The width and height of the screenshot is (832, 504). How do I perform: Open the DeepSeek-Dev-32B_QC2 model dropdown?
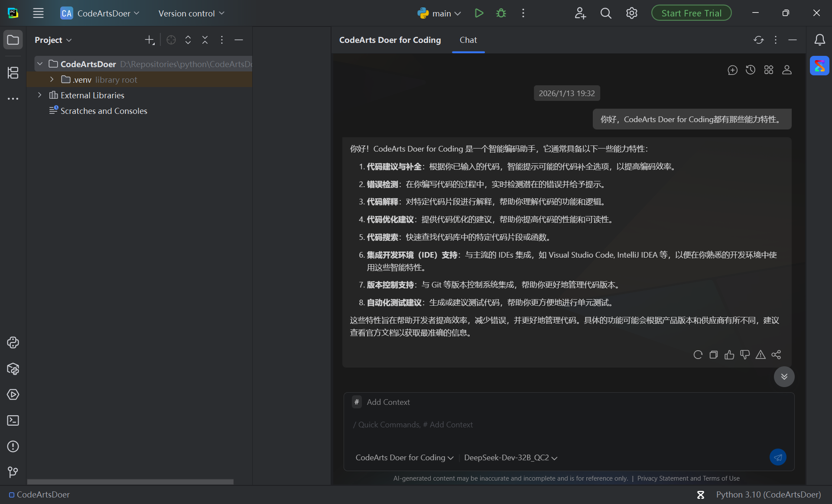tap(510, 458)
